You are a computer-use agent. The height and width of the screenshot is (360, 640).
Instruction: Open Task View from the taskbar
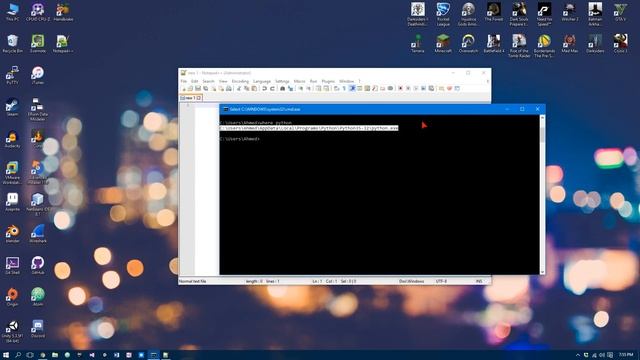click(x=30, y=355)
